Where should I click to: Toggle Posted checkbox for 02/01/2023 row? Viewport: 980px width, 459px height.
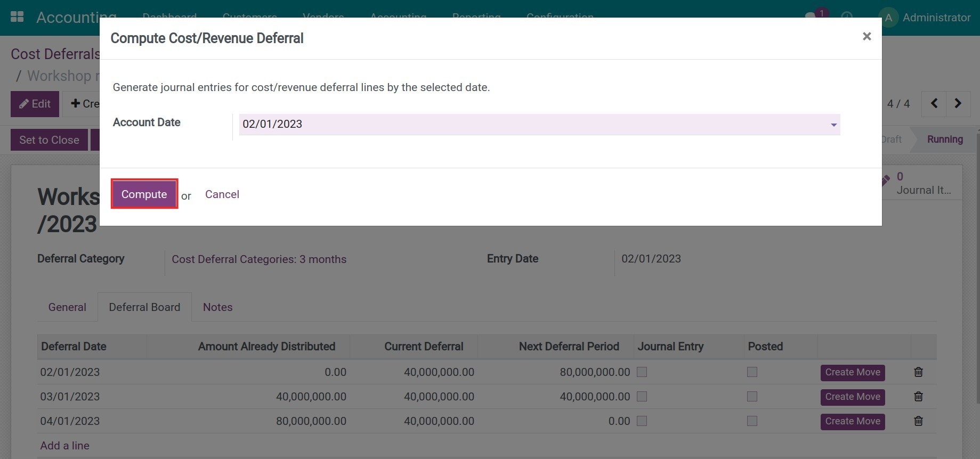[752, 372]
